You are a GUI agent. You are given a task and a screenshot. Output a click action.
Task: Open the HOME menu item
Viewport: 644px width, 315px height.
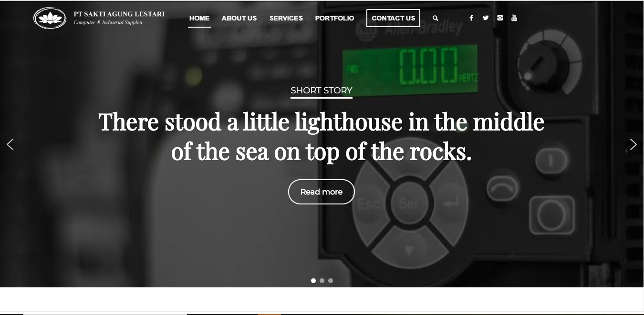point(199,18)
